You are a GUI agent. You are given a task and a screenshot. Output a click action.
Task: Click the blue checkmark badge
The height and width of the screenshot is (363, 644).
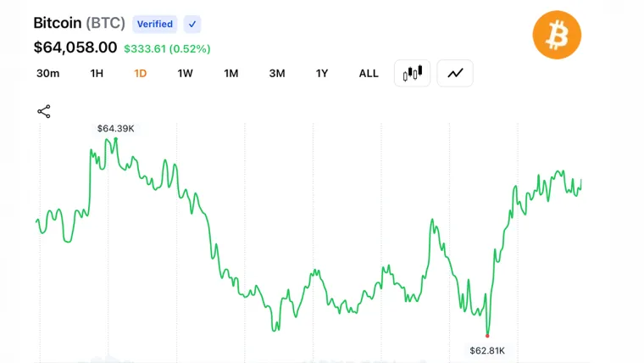pos(192,25)
